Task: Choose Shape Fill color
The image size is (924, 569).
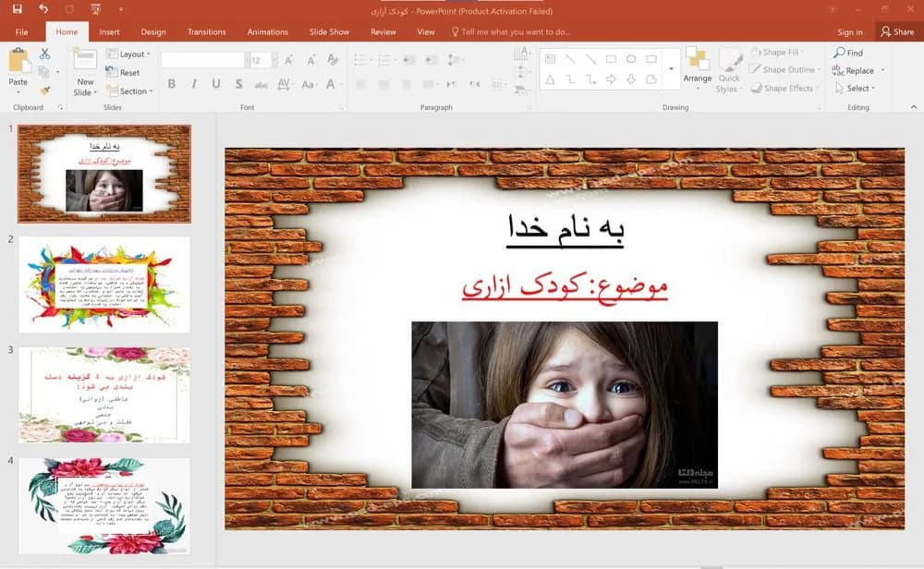Action: pyautogui.click(x=777, y=52)
